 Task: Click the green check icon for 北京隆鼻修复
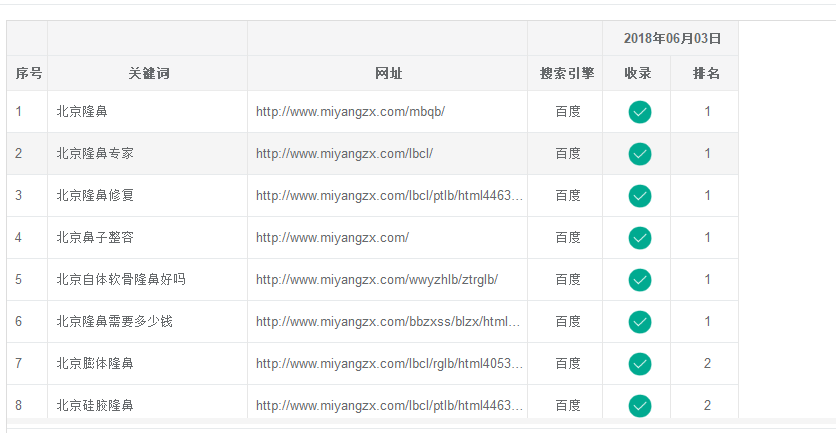point(640,196)
